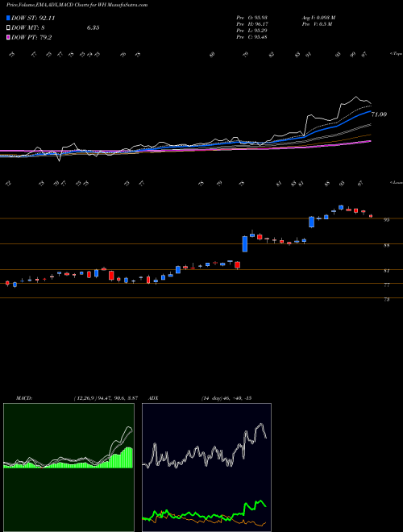Open the ADX indicator chart panel

point(206,468)
